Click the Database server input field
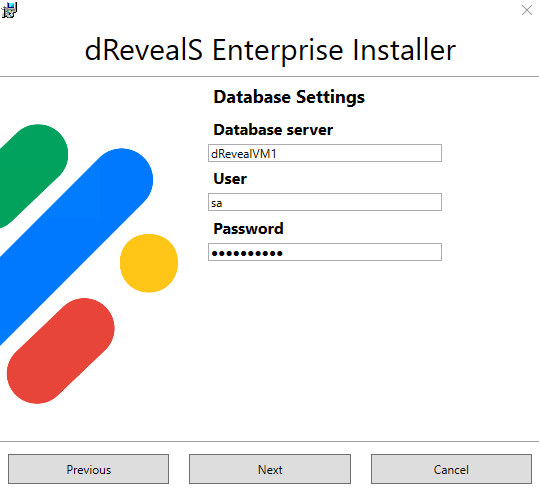Viewport: 539px width, 491px height. click(x=325, y=153)
